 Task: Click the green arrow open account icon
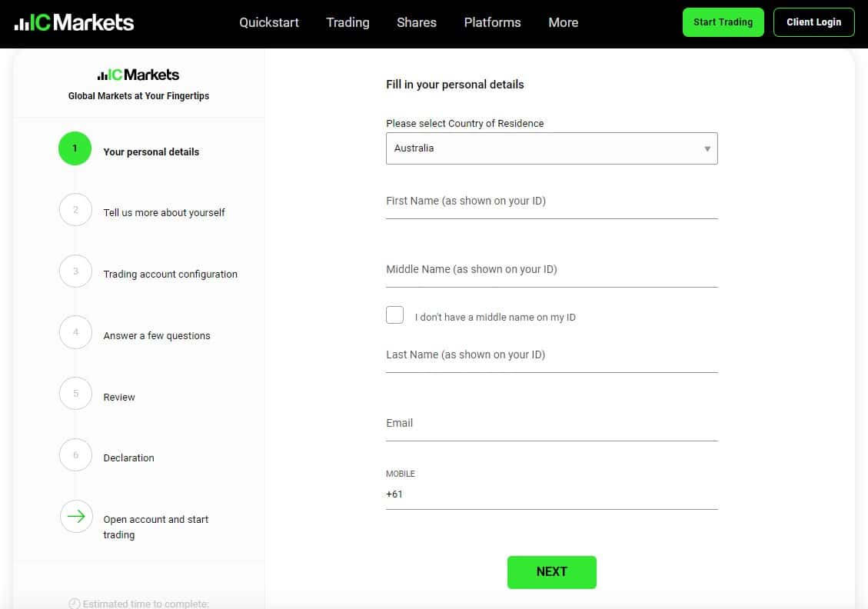(x=76, y=517)
